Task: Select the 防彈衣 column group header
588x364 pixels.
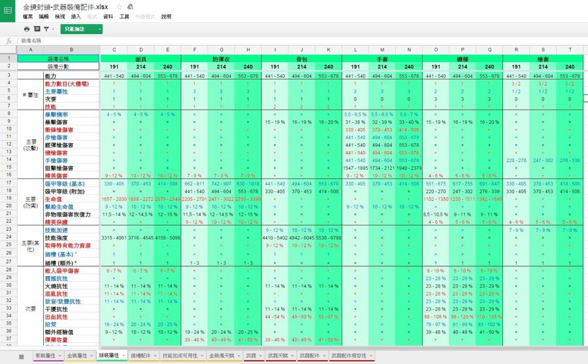Action: click(x=221, y=59)
